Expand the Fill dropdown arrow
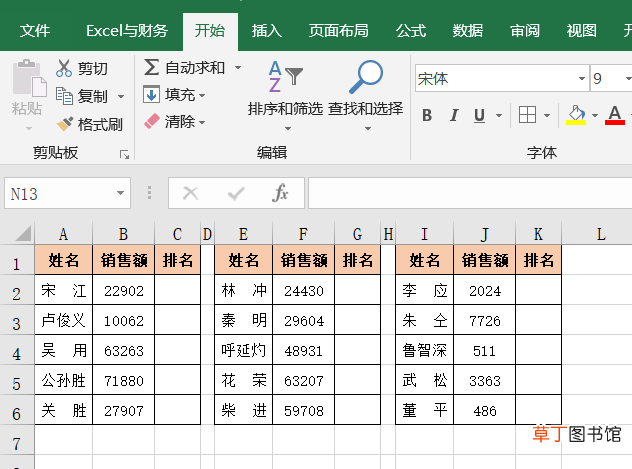The width and height of the screenshot is (632, 469). coord(202,95)
